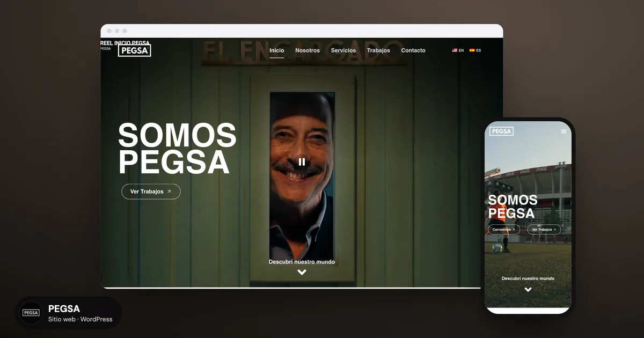This screenshot has width=644, height=338.
Task: Click the desktop down chevron under Descubrí
Action: [x=302, y=272]
